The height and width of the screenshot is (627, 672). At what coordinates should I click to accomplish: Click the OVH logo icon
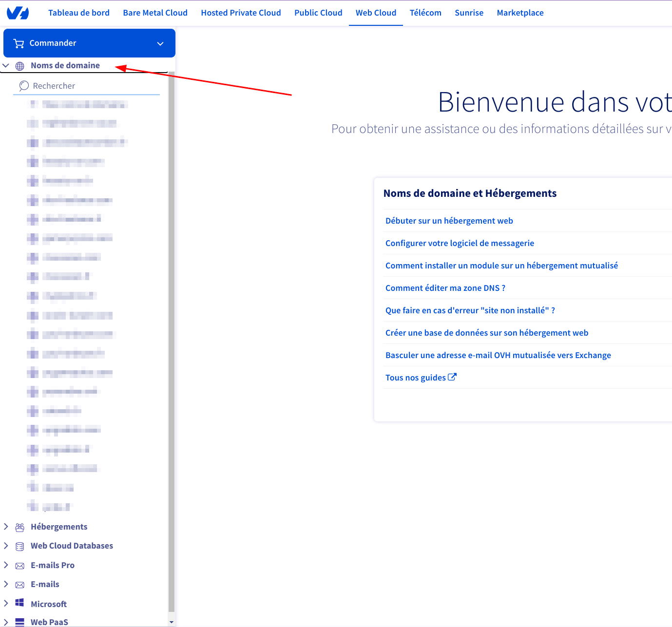(18, 13)
